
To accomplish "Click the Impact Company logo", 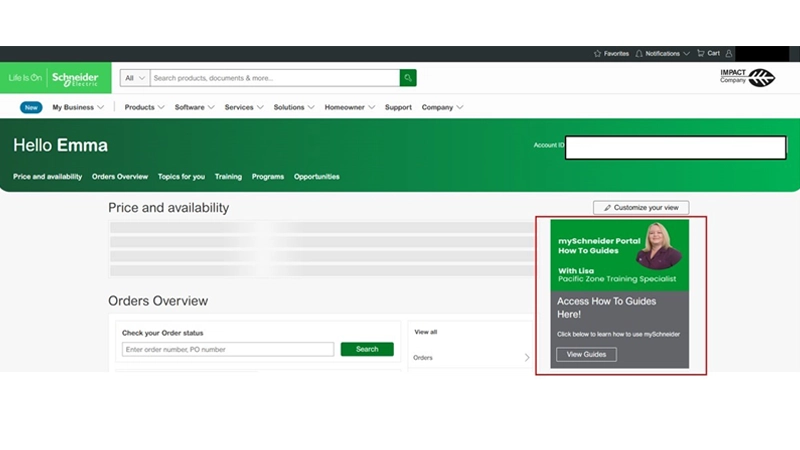I will coord(747,77).
